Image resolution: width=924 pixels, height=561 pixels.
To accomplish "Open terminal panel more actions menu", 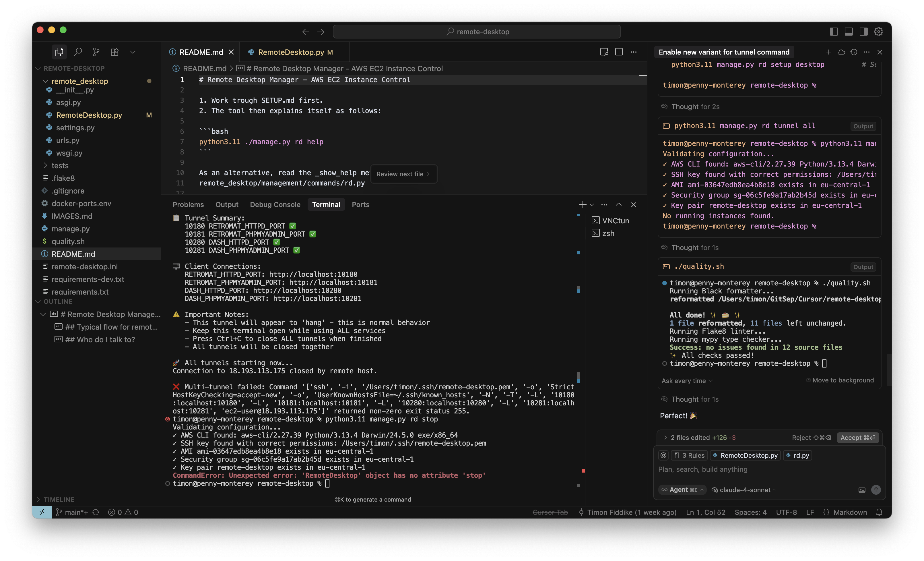I will coord(604,204).
